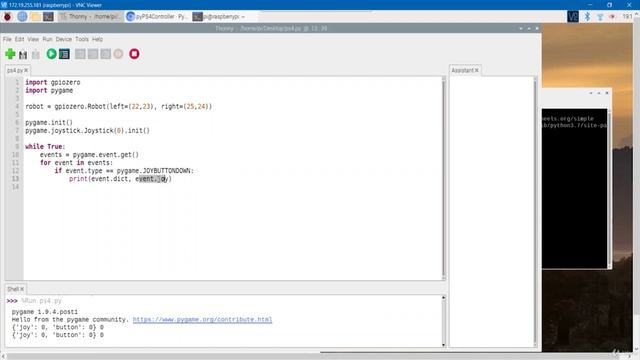
Task: Stop the running script with red Stop
Action: tap(134, 54)
